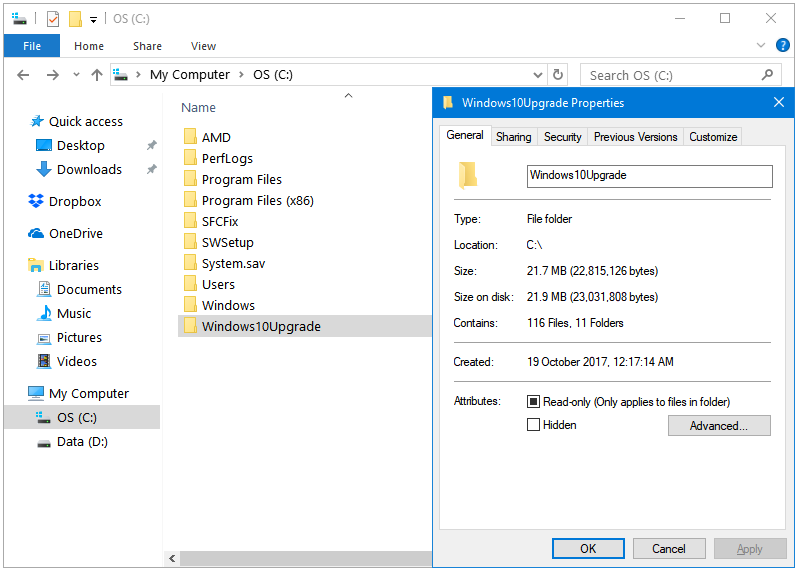Select OS (C:) drive in navigation pane

pyautogui.click(x=81, y=417)
